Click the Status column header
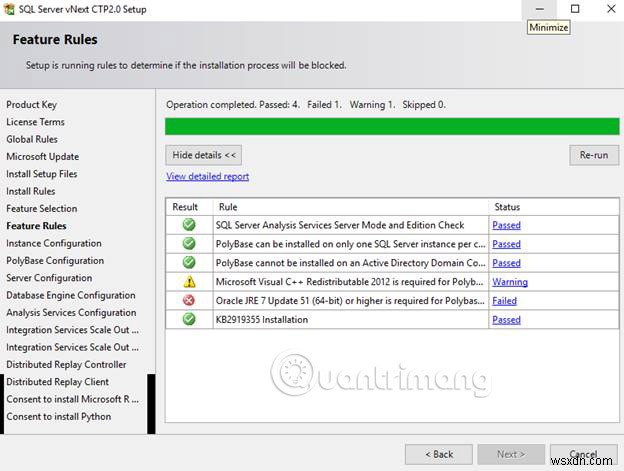Viewport: 624px width, 471px height. 554,207
